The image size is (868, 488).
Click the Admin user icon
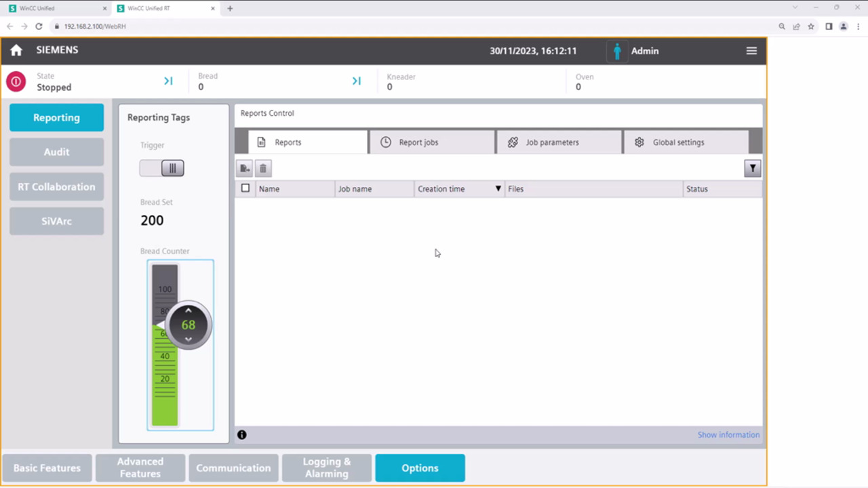[x=617, y=52]
